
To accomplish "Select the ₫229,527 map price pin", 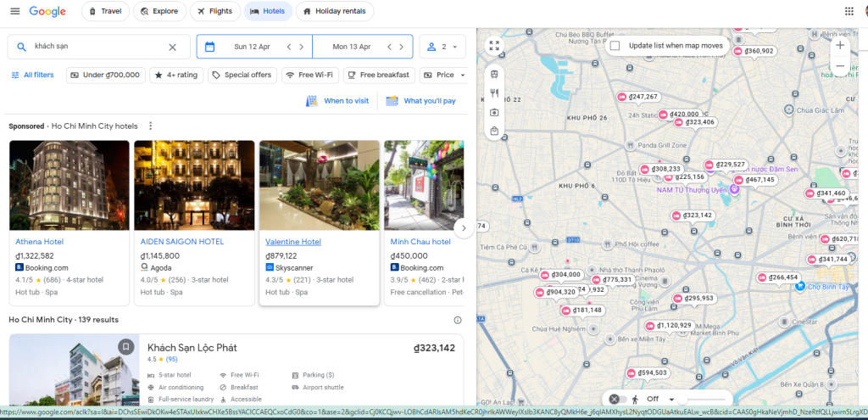I will [x=726, y=165].
